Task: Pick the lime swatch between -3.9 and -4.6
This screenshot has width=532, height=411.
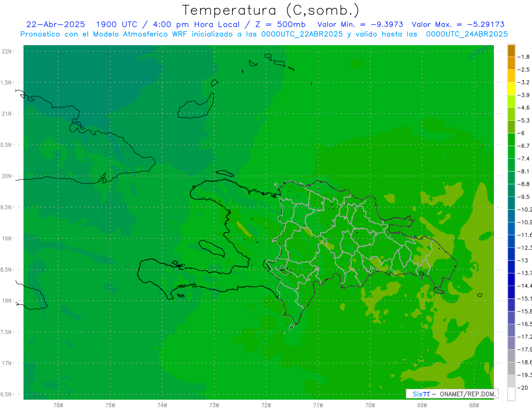Action: [x=511, y=101]
